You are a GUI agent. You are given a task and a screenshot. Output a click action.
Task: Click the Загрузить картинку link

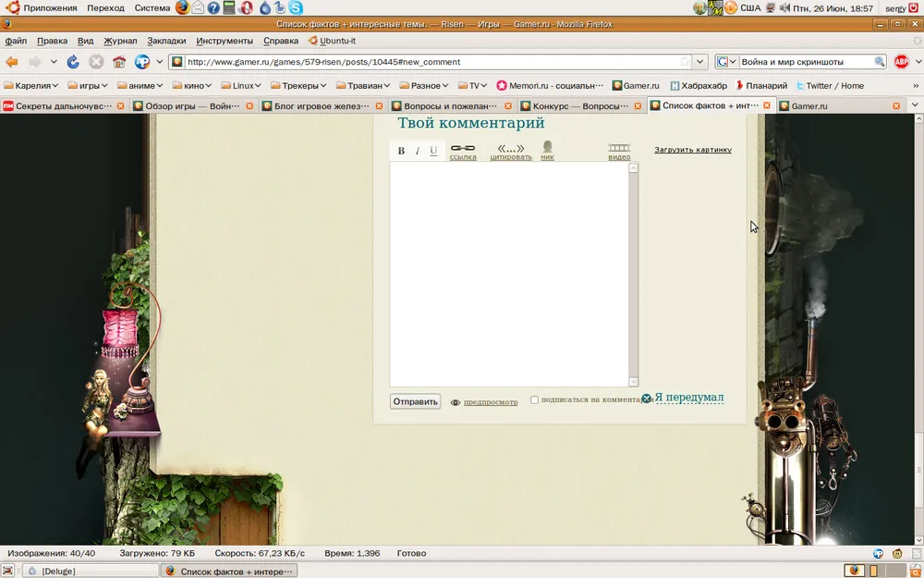tap(692, 149)
